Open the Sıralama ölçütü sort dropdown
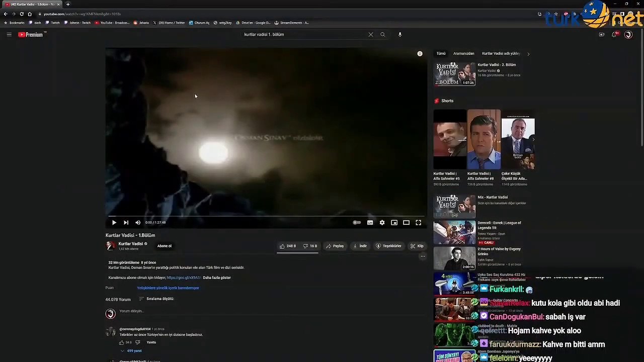This screenshot has width=644, height=362. tap(156, 299)
